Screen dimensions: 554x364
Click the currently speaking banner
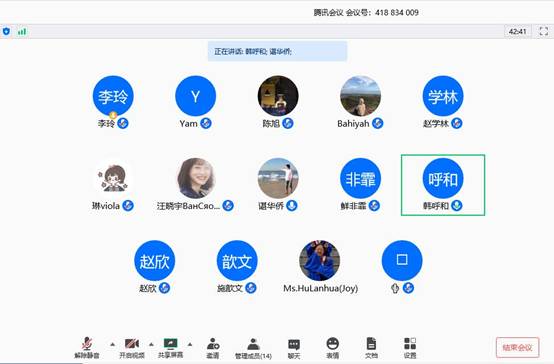pyautogui.click(x=277, y=52)
